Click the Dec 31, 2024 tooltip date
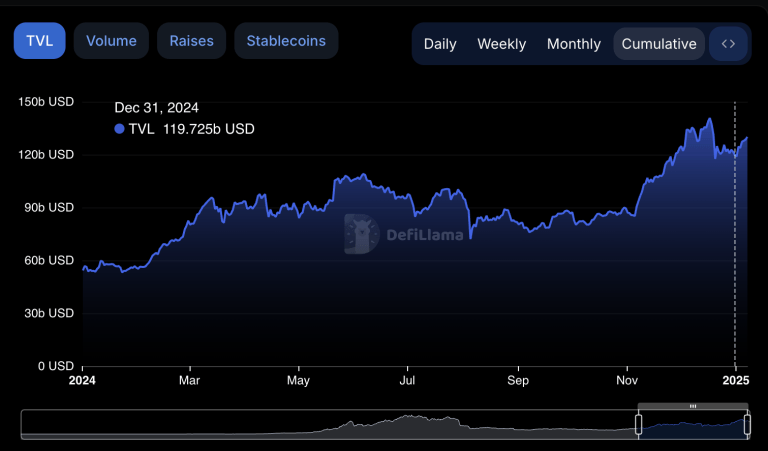 point(156,108)
